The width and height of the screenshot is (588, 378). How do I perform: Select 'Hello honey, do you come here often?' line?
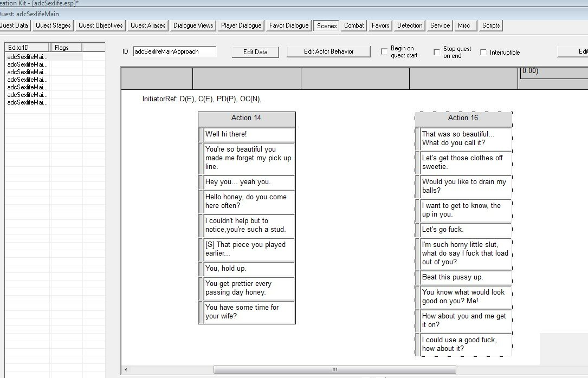click(x=249, y=201)
